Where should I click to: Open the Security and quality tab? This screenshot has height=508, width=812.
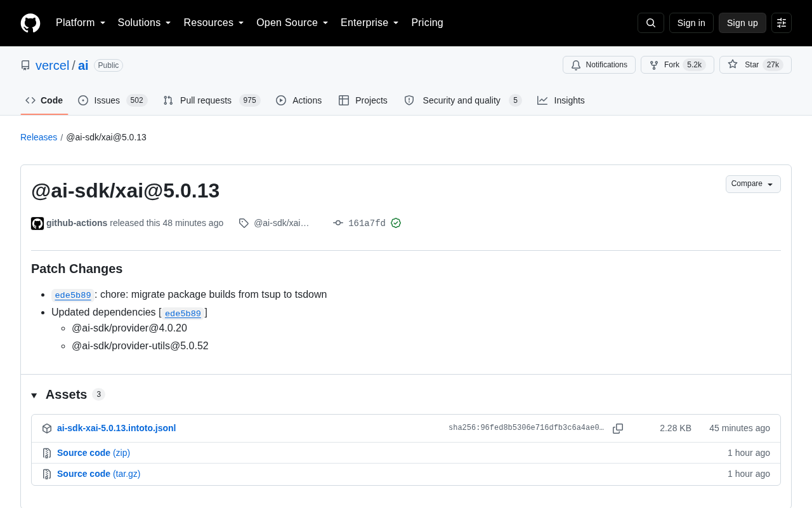462,100
